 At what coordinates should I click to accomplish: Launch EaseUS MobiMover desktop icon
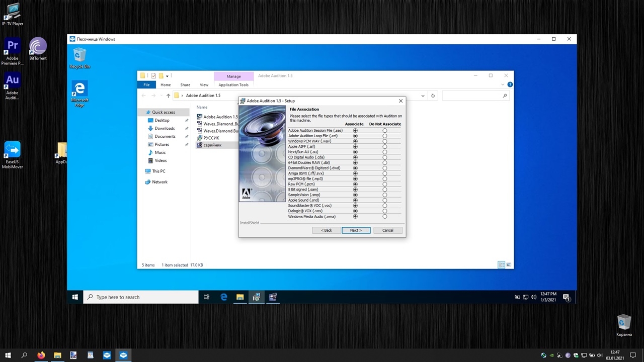(x=12, y=150)
